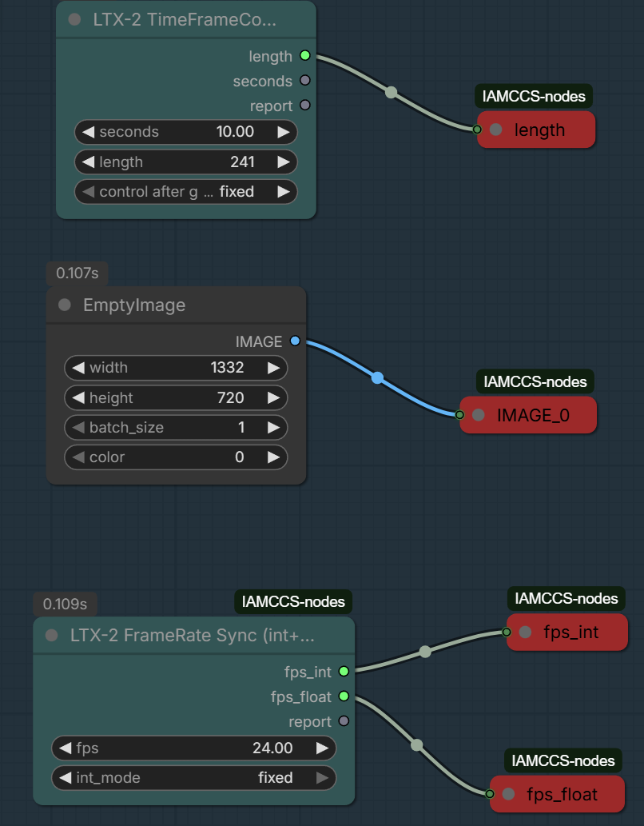644x826 pixels.
Task: Decrease the height value with left arrow
Action: coord(78,398)
